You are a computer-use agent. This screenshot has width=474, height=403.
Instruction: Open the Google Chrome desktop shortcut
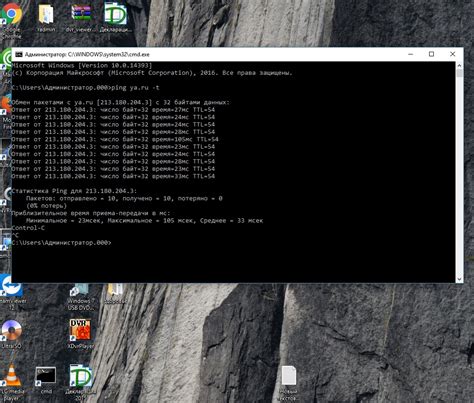(x=11, y=14)
